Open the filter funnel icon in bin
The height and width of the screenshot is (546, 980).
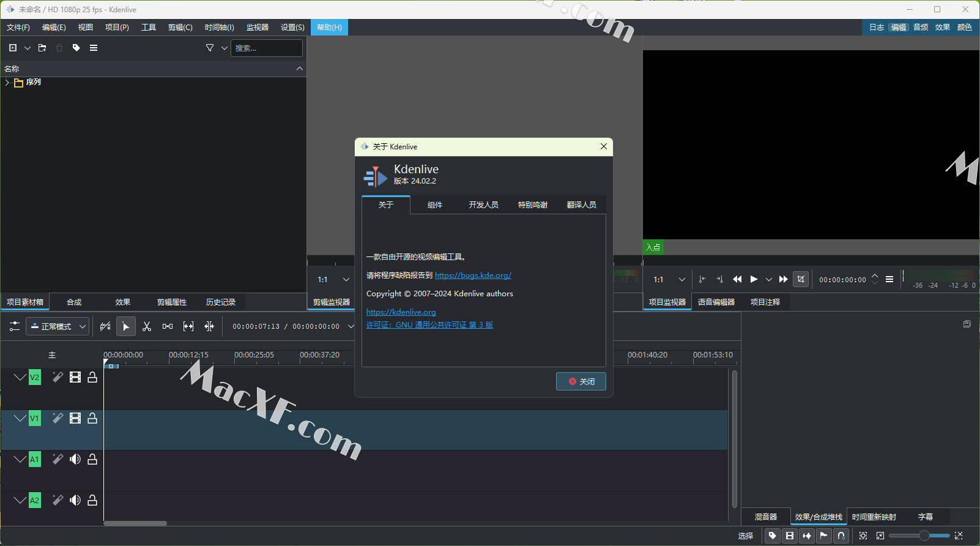210,48
